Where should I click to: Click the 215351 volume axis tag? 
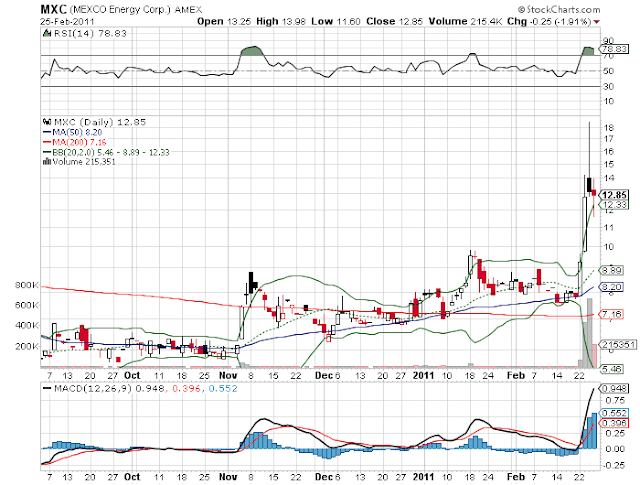tap(618, 345)
